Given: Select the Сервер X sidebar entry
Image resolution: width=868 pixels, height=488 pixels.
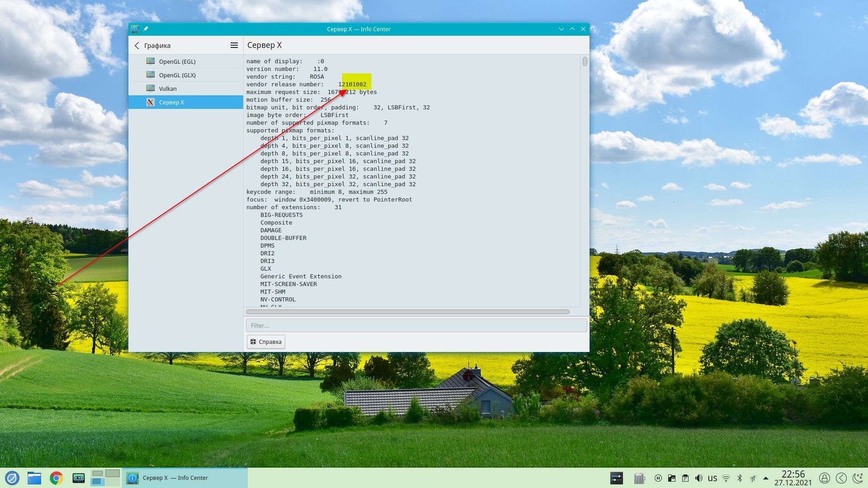Looking at the screenshot, I should [171, 102].
